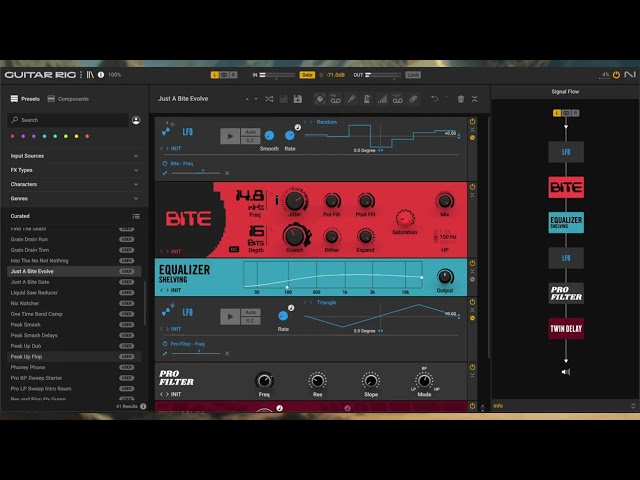This screenshot has height=480, width=640.
Task: Click the list view icon beside Curated
Action: 136,216
